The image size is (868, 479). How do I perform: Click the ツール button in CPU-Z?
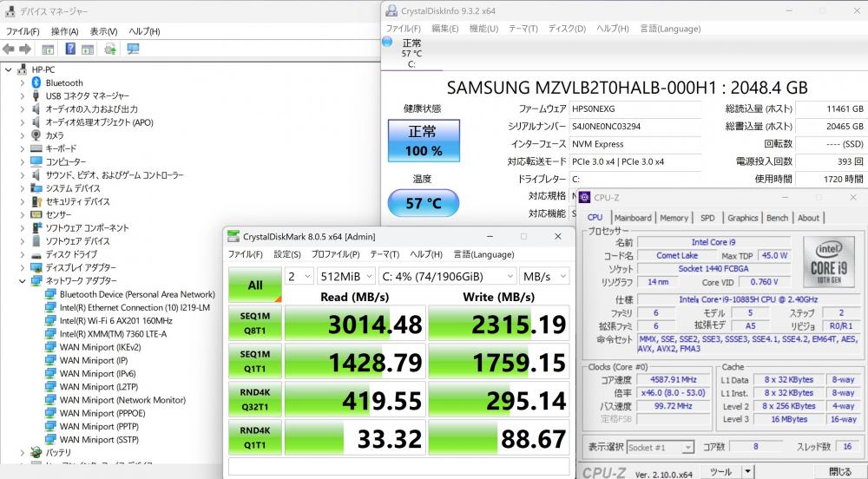pyautogui.click(x=720, y=472)
